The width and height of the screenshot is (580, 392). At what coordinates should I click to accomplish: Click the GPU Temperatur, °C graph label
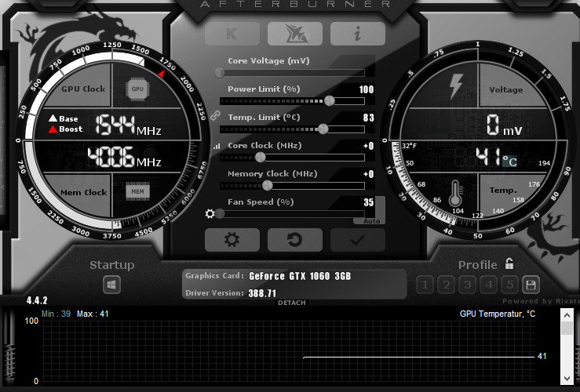[x=497, y=314]
